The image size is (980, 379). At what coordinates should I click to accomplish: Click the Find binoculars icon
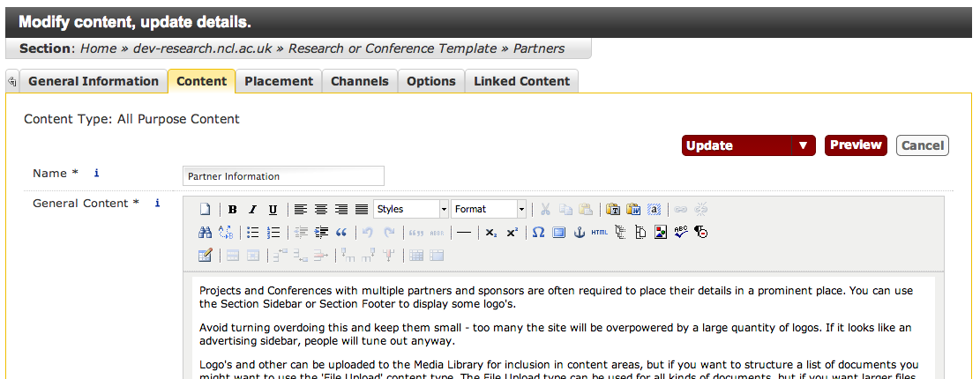[x=205, y=233]
